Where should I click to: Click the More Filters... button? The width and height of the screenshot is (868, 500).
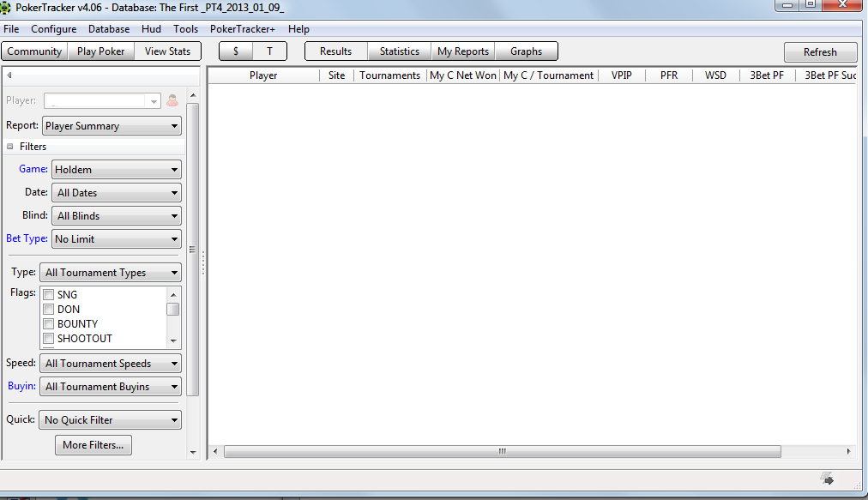[93, 444]
